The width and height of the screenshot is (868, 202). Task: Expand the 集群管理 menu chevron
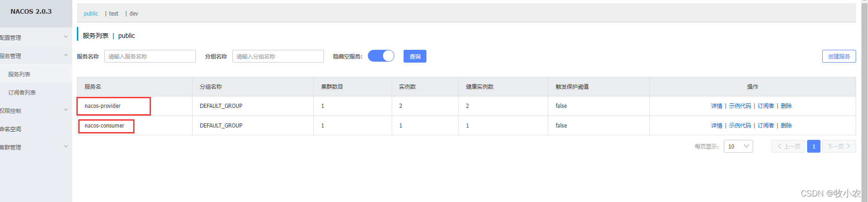(66, 147)
